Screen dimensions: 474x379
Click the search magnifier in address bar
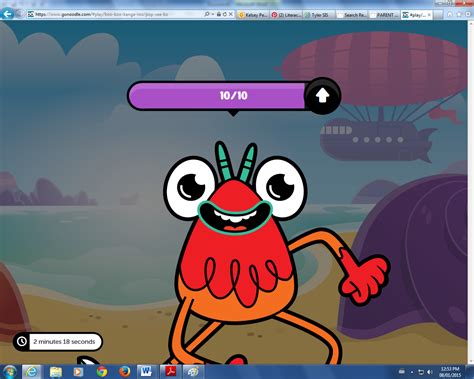tap(207, 14)
